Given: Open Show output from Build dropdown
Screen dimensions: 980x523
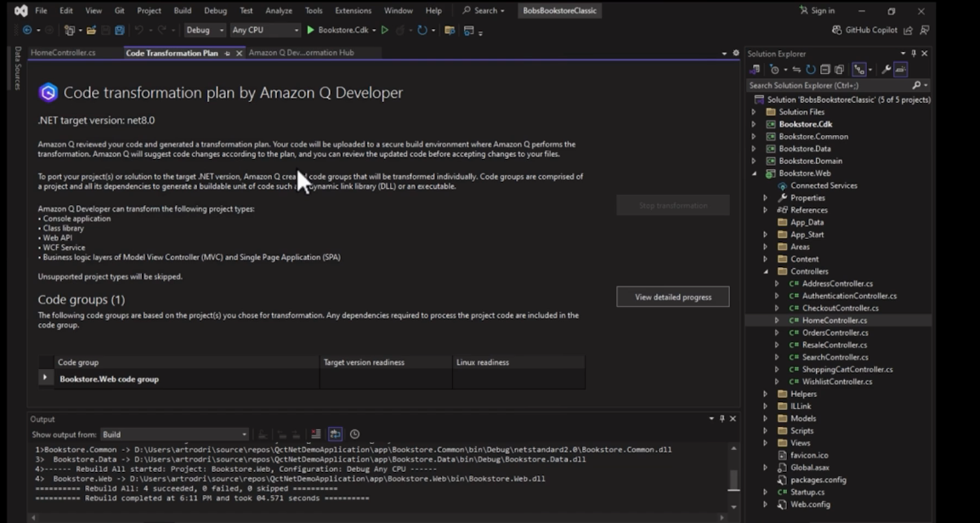Looking at the screenshot, I should 174,435.
